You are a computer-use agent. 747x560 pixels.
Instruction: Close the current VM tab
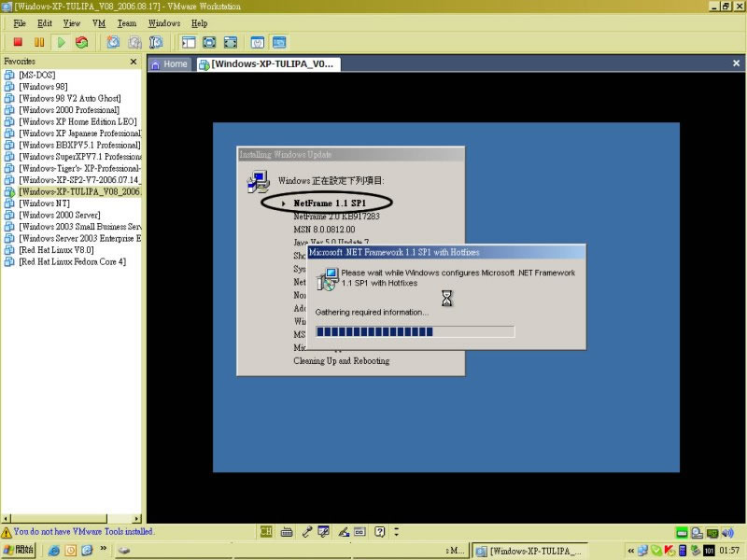pyautogui.click(x=736, y=63)
